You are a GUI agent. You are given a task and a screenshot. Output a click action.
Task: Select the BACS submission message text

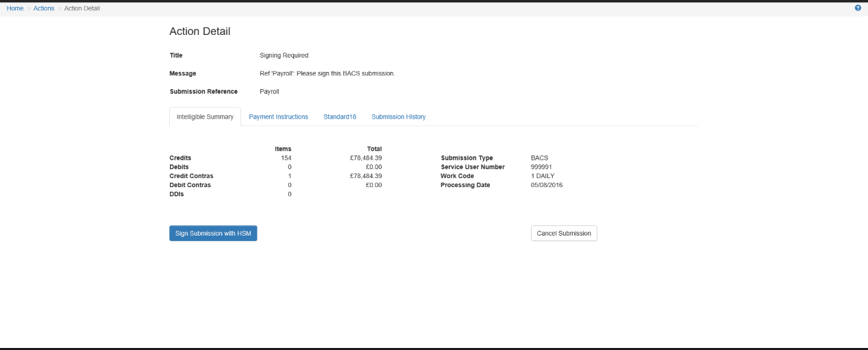pyautogui.click(x=327, y=73)
